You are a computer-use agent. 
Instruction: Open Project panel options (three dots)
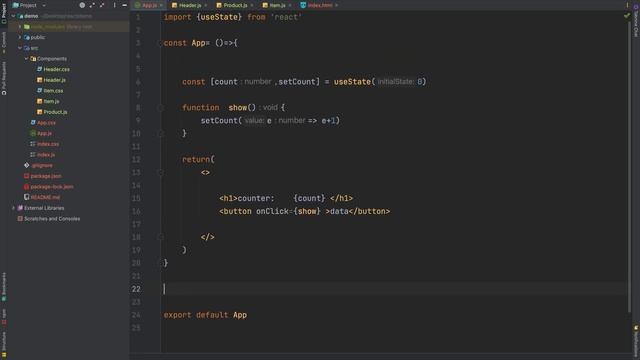114,5
